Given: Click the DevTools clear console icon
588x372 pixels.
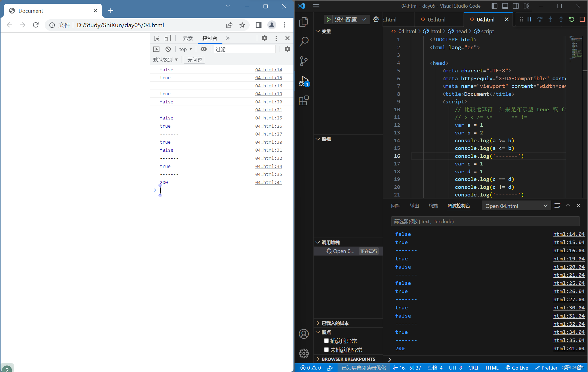Looking at the screenshot, I should point(168,49).
